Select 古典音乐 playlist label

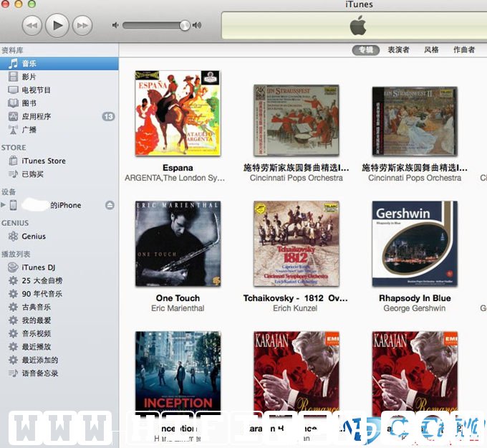pos(36,308)
